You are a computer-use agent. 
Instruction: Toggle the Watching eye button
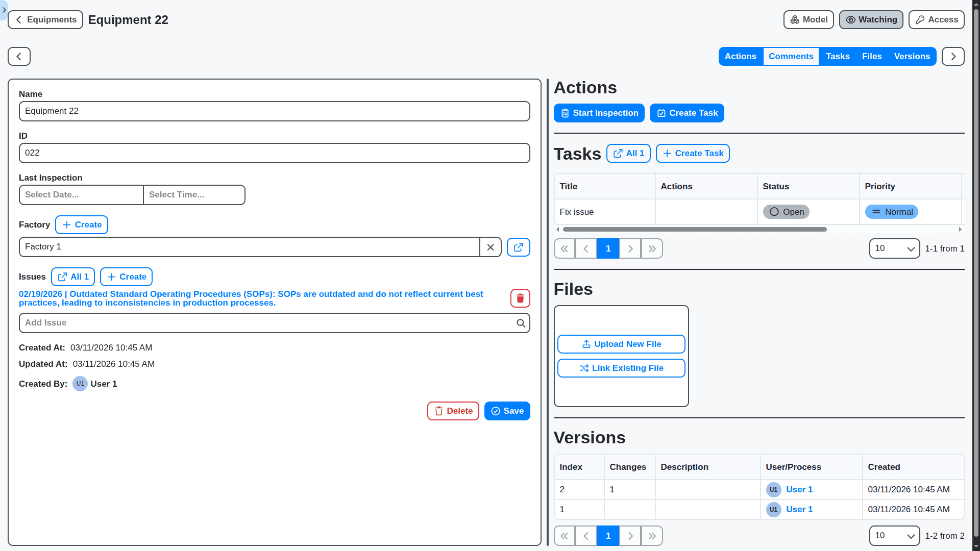click(871, 20)
